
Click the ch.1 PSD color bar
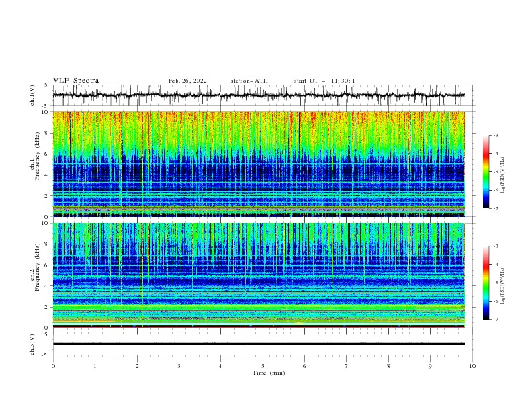pos(486,172)
